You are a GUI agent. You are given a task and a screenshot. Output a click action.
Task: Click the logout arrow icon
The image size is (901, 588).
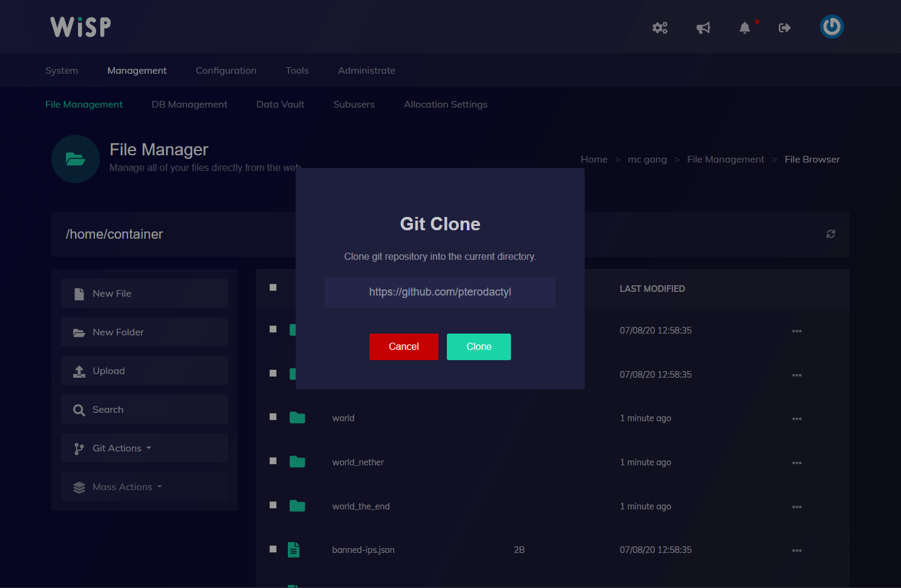click(x=785, y=28)
